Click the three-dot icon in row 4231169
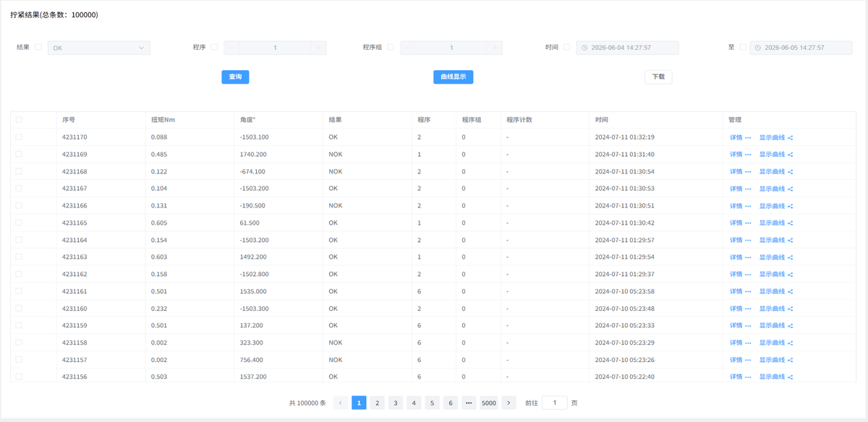This screenshot has width=868, height=422. click(748, 154)
